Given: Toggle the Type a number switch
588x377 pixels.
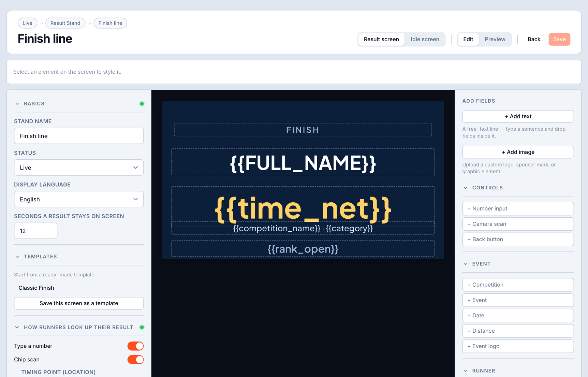Looking at the screenshot, I should (x=135, y=346).
